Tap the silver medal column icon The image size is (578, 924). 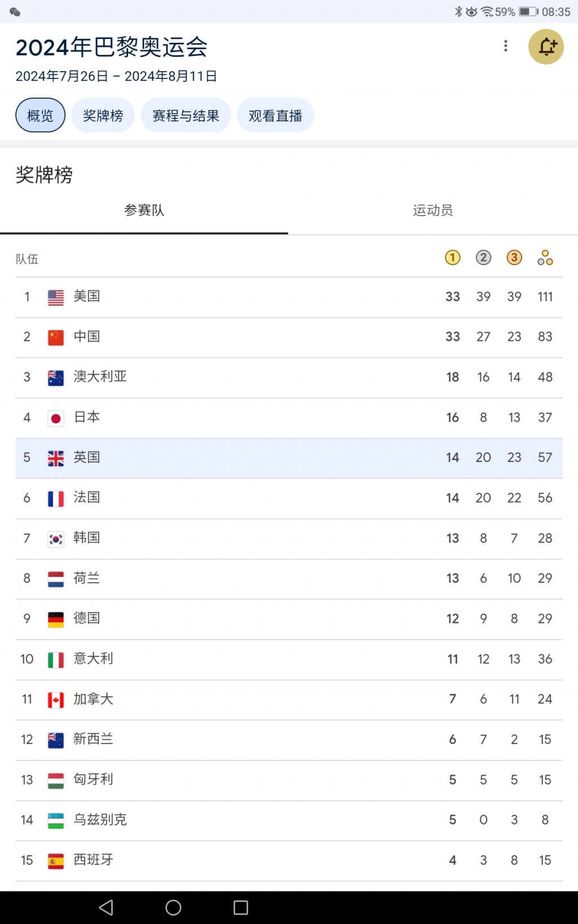click(x=483, y=258)
